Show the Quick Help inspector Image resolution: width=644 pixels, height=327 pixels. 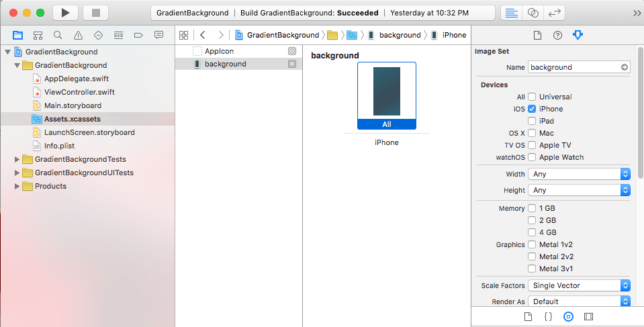pyautogui.click(x=557, y=36)
